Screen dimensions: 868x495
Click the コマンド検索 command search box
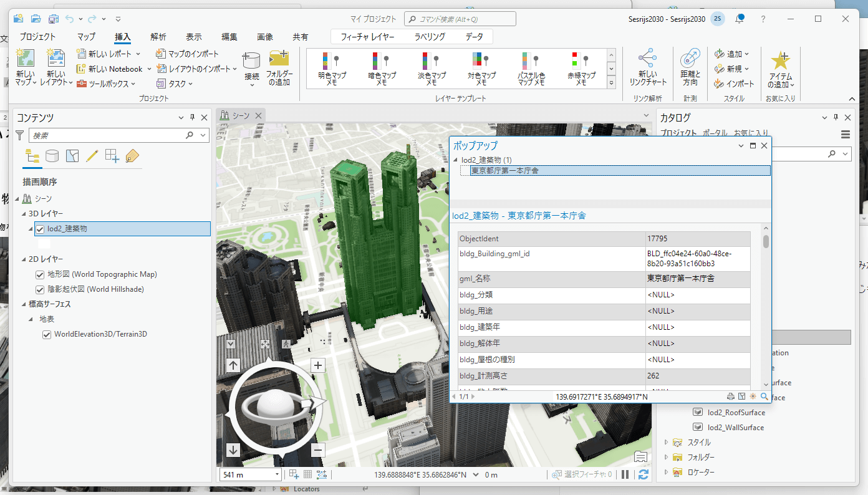point(460,19)
